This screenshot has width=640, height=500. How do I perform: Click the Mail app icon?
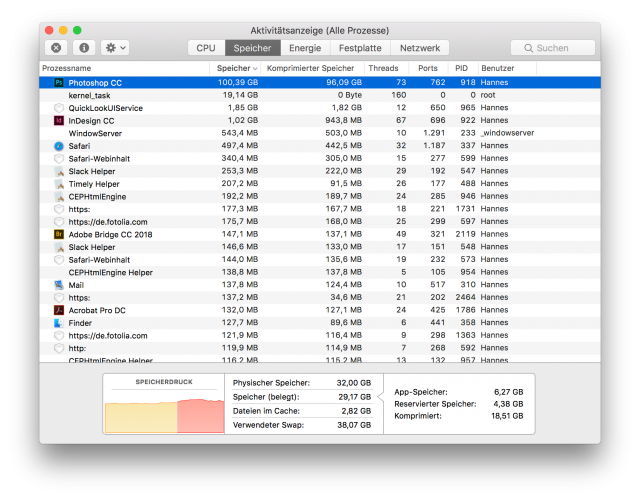pyautogui.click(x=59, y=285)
